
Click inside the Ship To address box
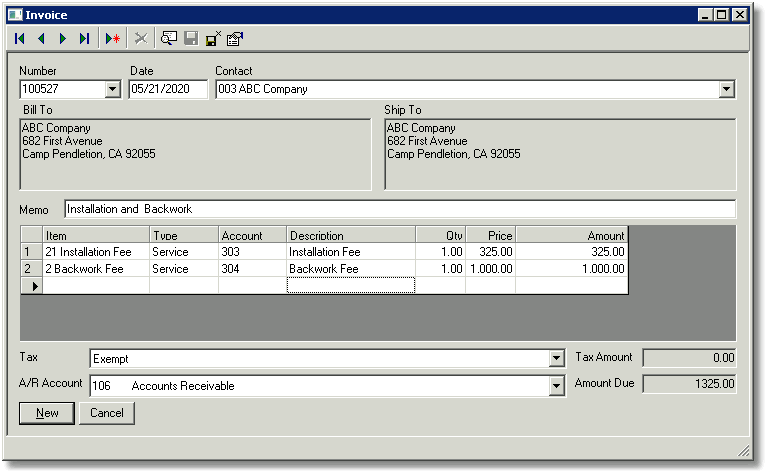tap(560, 154)
